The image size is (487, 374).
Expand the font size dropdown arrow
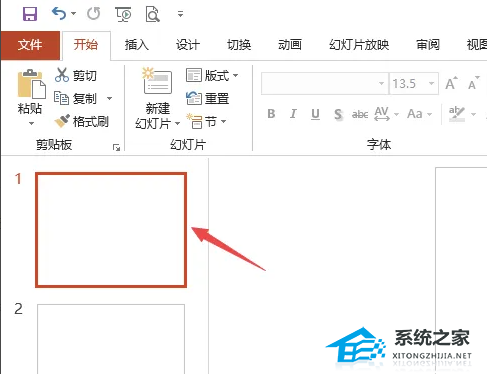[x=432, y=83]
